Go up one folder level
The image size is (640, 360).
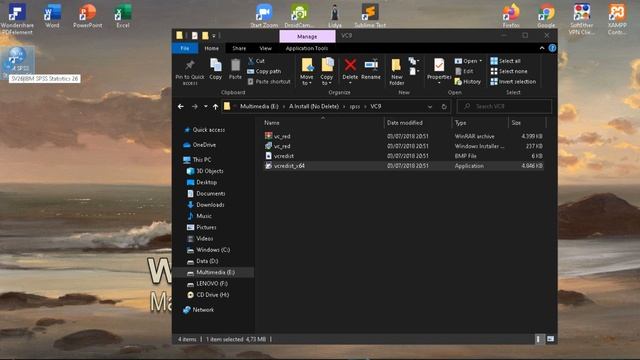(x=215, y=107)
